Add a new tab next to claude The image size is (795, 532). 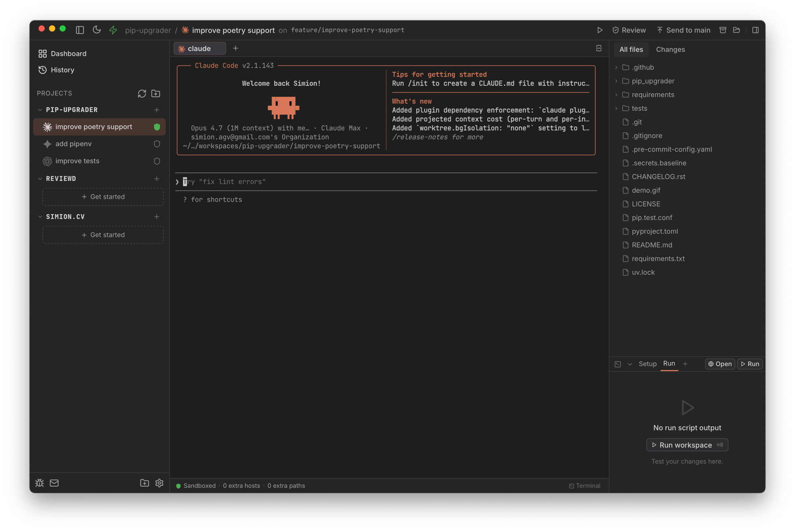(235, 48)
